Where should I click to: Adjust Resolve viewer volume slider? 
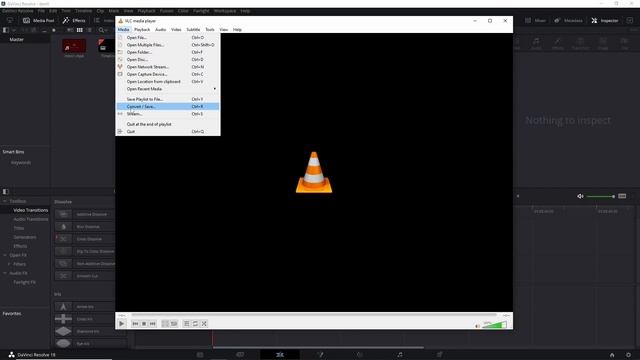click(x=600, y=196)
